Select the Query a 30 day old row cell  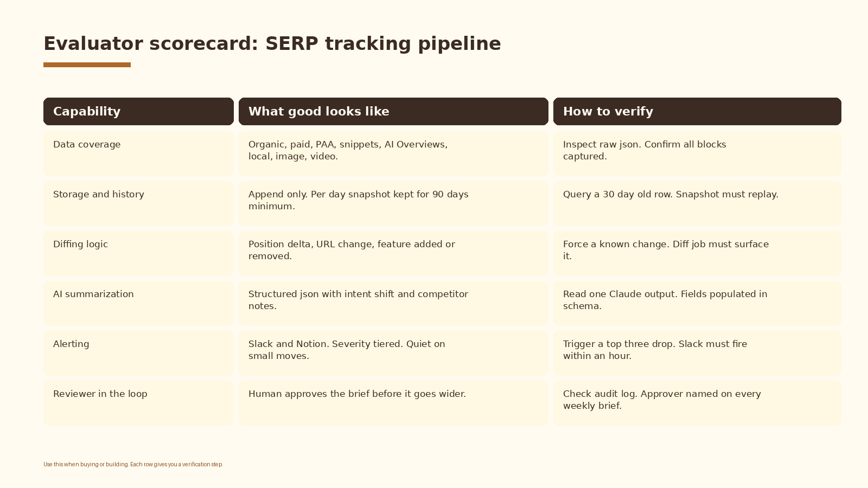[697, 203]
